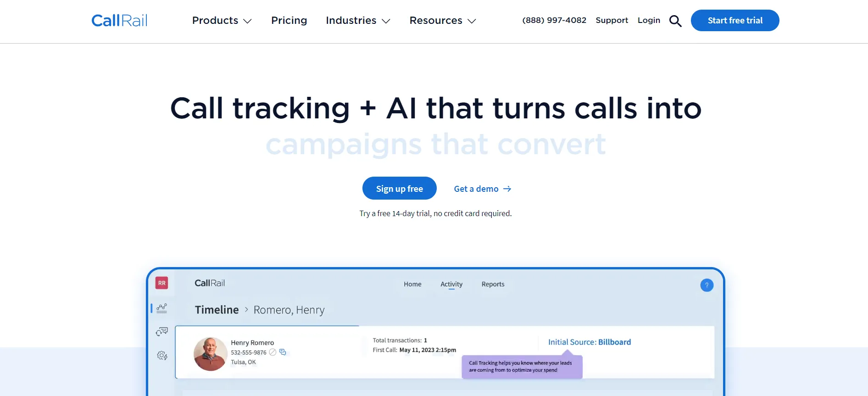Click the arrow next to Get a demo
868x396 pixels.
click(507, 189)
